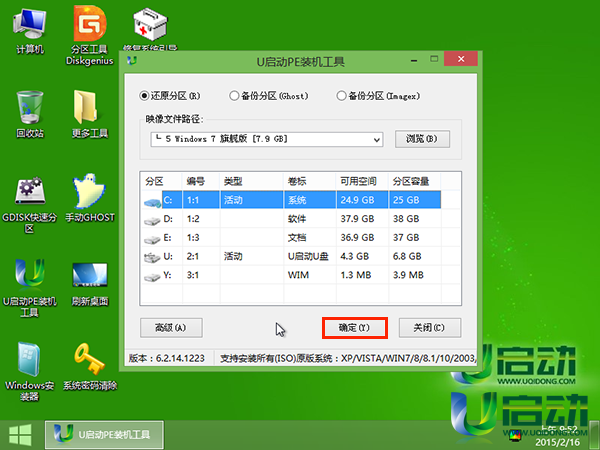Viewport: 600px width, 450px height.
Task: Click U启动PE装机工具 taskbar button
Action: click(x=104, y=435)
